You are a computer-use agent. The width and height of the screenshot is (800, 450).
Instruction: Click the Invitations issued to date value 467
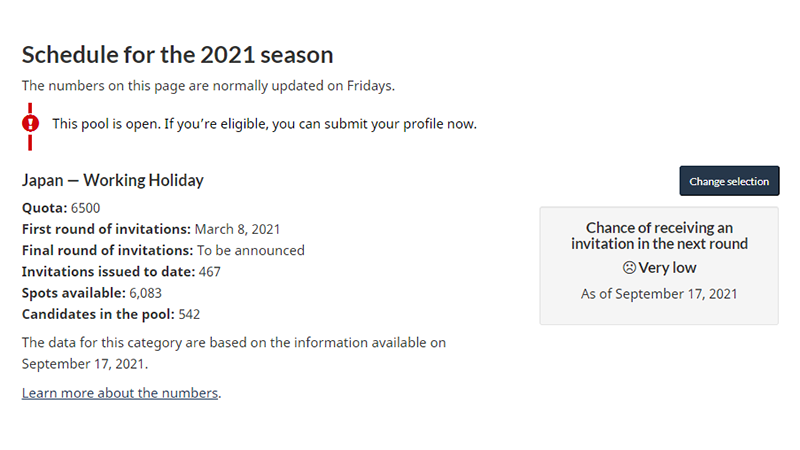coord(210,272)
